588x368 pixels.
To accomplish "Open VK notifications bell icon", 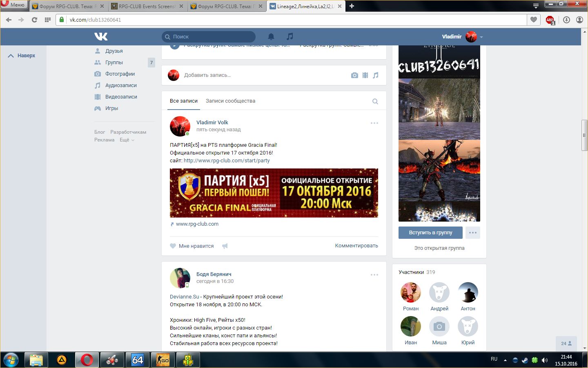I will click(271, 36).
